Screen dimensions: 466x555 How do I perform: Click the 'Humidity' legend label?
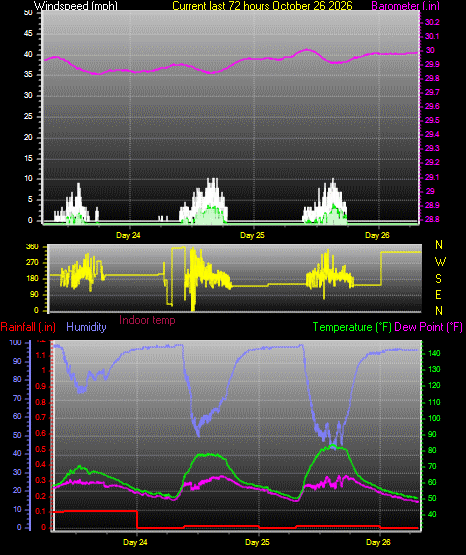point(86,327)
